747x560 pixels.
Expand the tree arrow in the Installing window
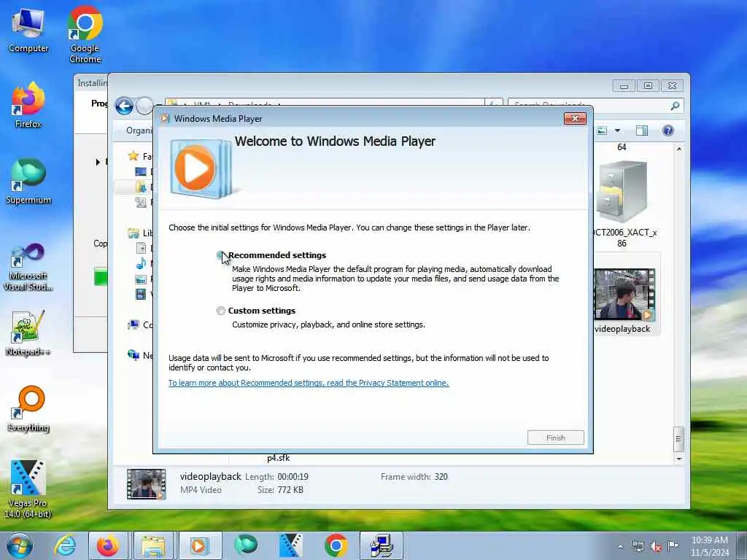pos(98,162)
